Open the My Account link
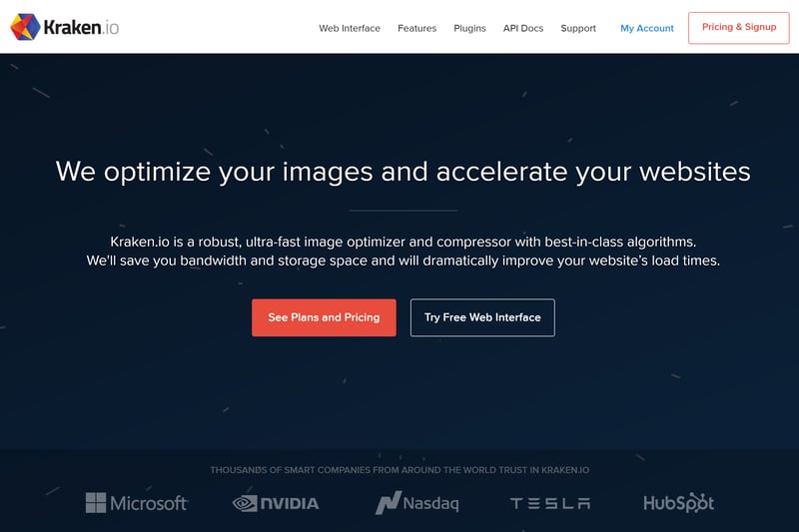 point(647,28)
